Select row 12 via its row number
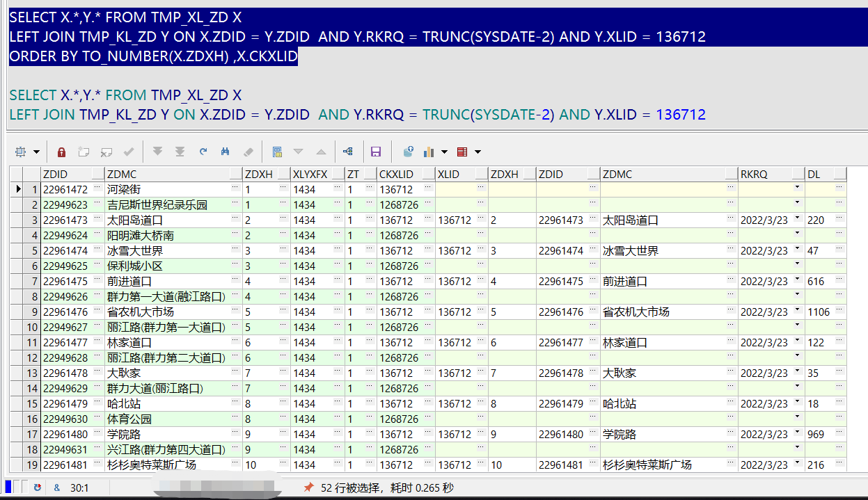This screenshot has width=868, height=500. [32, 357]
